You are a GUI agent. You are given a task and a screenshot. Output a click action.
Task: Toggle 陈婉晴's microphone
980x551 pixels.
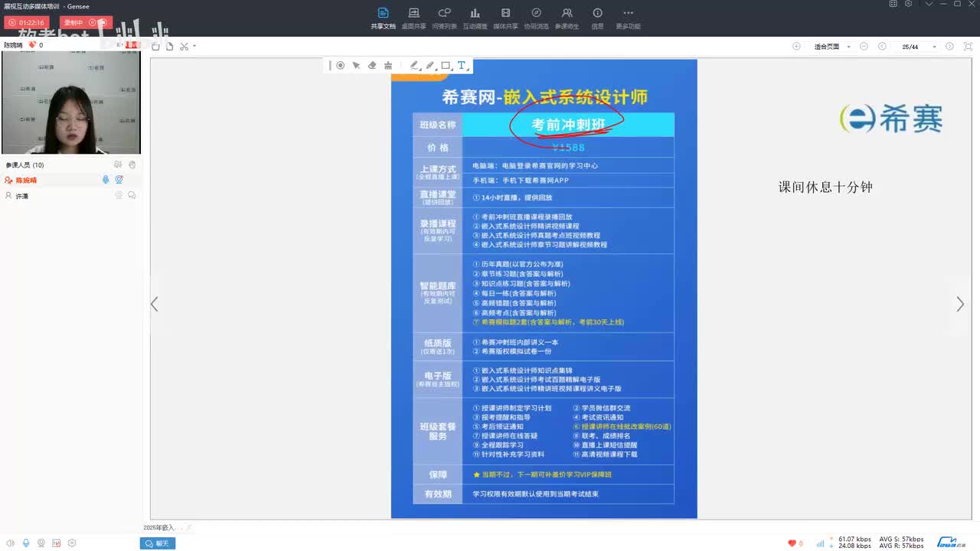click(x=106, y=180)
